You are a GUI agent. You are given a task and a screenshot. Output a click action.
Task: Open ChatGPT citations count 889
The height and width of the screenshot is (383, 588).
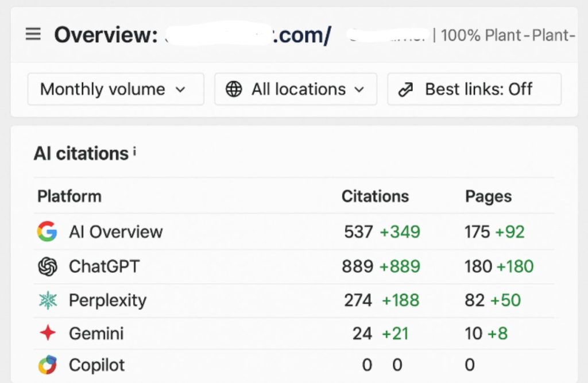(x=358, y=266)
